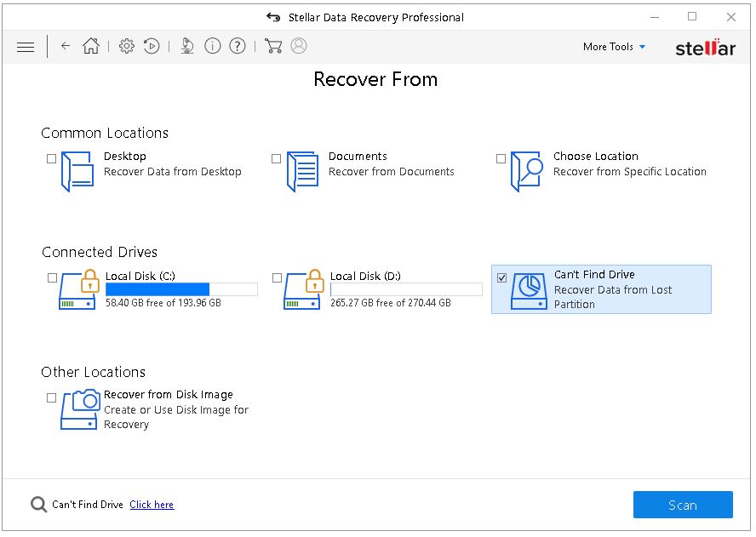Open the Help question mark icon
Viewport: 756px width, 537px height.
point(238,46)
